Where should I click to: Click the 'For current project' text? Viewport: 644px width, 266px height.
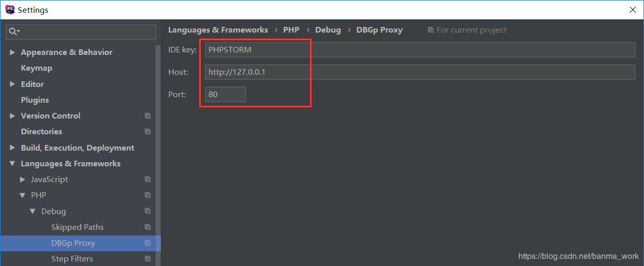(472, 30)
